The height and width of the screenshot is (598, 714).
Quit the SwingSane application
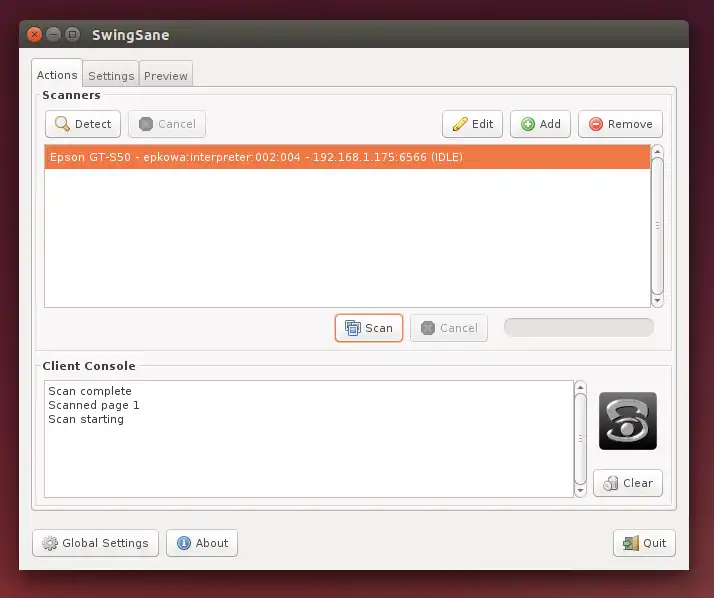(644, 543)
